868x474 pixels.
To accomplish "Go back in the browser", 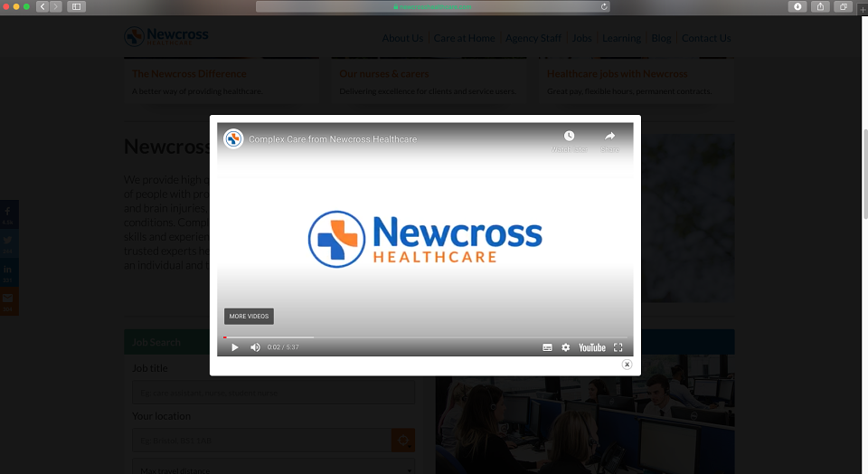I will 42,6.
